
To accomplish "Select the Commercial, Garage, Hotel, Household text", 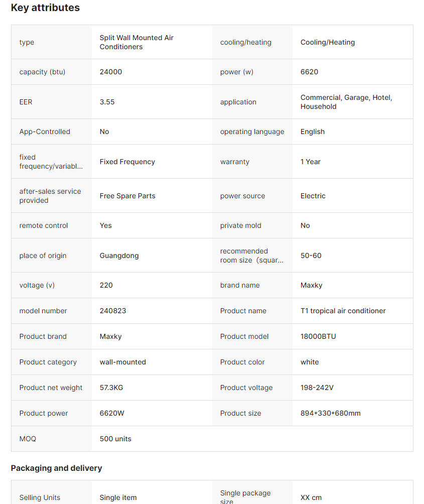I will (346, 102).
